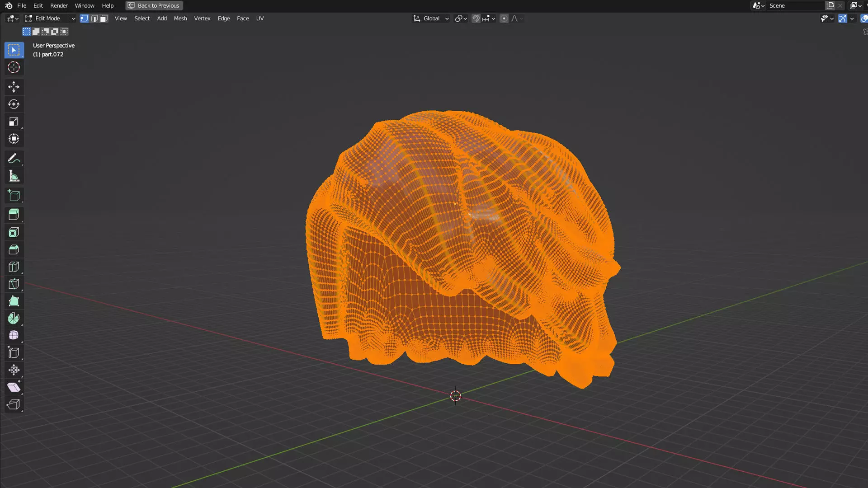This screenshot has height=488, width=868.
Task: Select the Measure tool
Action: click(x=14, y=176)
